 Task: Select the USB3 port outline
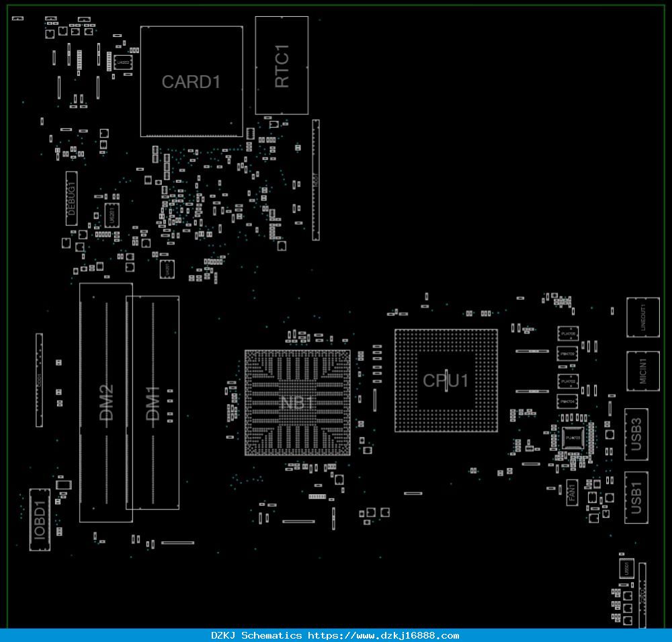(x=636, y=434)
